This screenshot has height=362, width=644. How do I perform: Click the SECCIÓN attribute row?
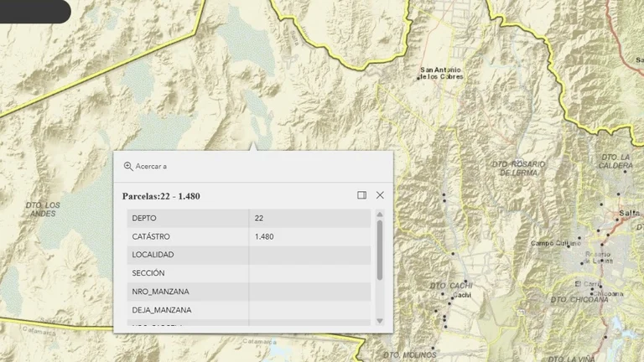[249, 273]
